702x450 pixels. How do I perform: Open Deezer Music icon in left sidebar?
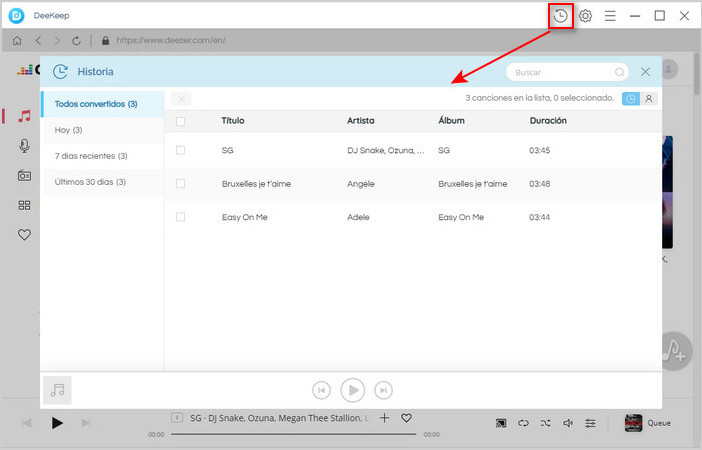click(x=25, y=116)
